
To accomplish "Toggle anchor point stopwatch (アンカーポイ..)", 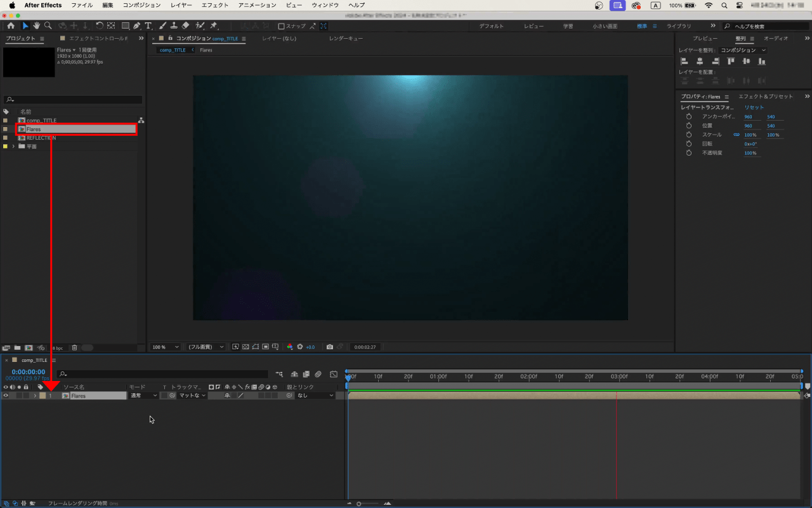I will pos(689,117).
